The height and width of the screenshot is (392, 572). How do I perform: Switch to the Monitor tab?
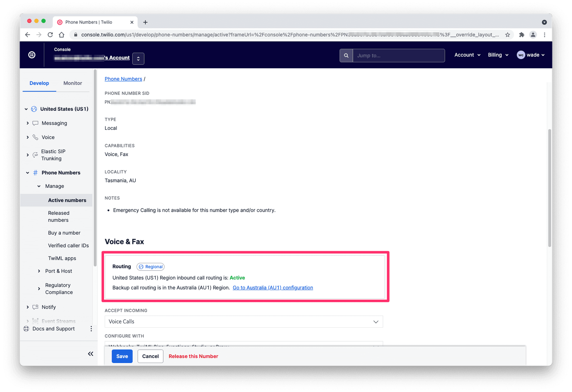(x=72, y=83)
